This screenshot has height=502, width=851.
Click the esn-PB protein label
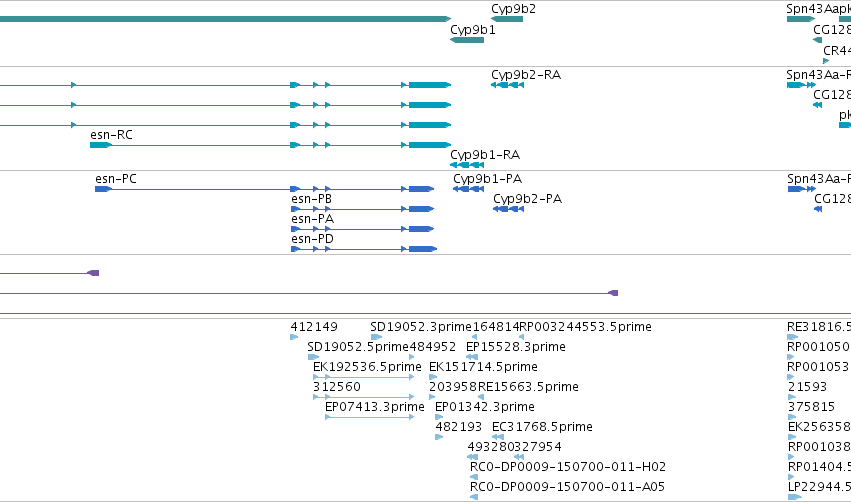pyautogui.click(x=312, y=199)
